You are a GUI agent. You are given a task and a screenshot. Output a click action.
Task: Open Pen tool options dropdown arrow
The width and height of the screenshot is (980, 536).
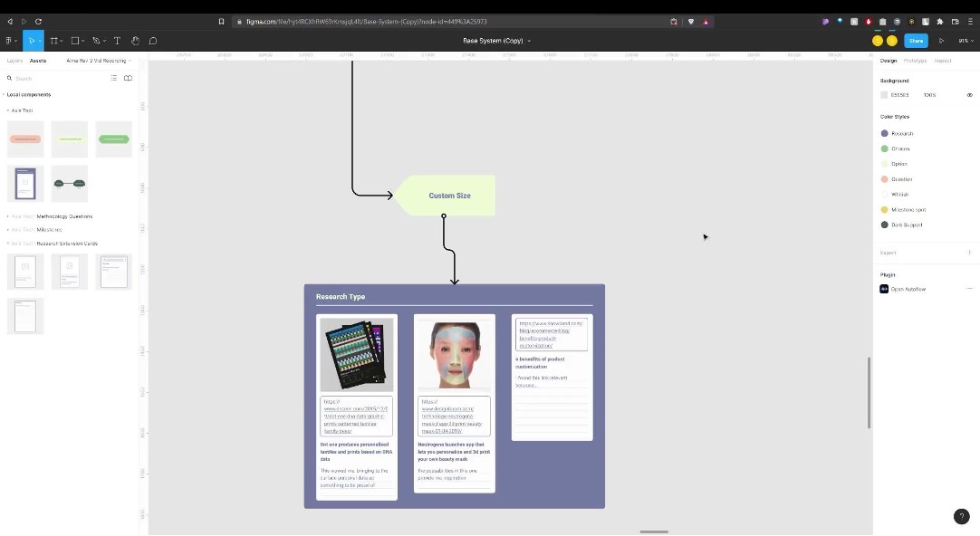point(104,42)
